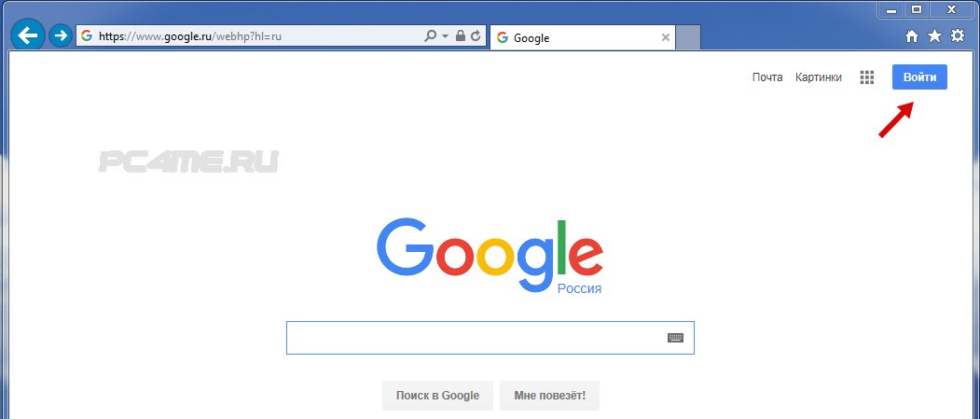The image size is (980, 419).
Task: Click the Поиск в Google button
Action: tap(437, 396)
